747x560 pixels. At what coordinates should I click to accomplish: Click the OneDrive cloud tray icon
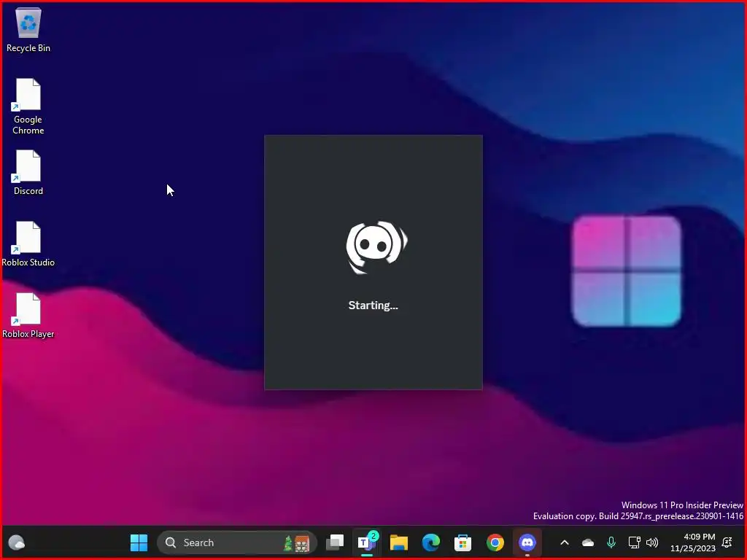588,542
